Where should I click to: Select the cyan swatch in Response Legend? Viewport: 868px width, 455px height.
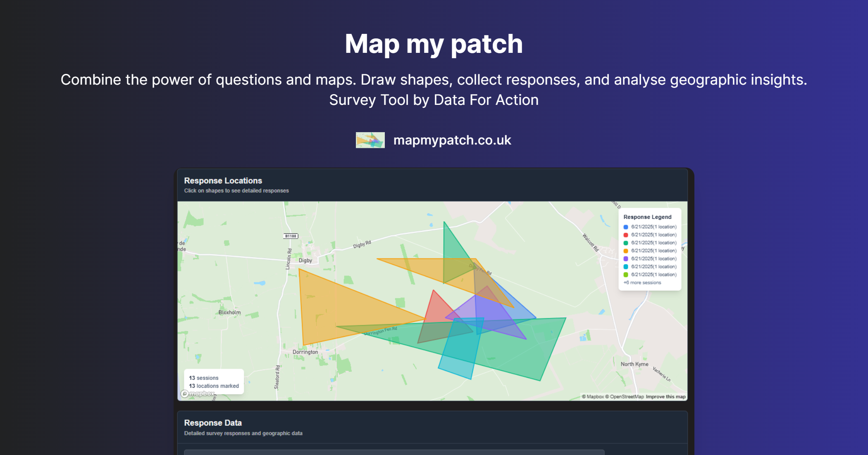(x=626, y=267)
